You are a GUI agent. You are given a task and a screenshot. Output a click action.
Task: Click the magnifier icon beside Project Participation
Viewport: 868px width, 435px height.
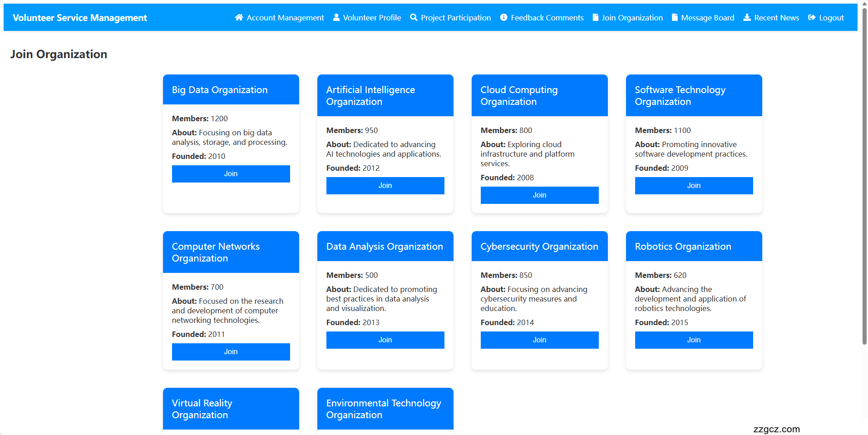[x=414, y=18]
